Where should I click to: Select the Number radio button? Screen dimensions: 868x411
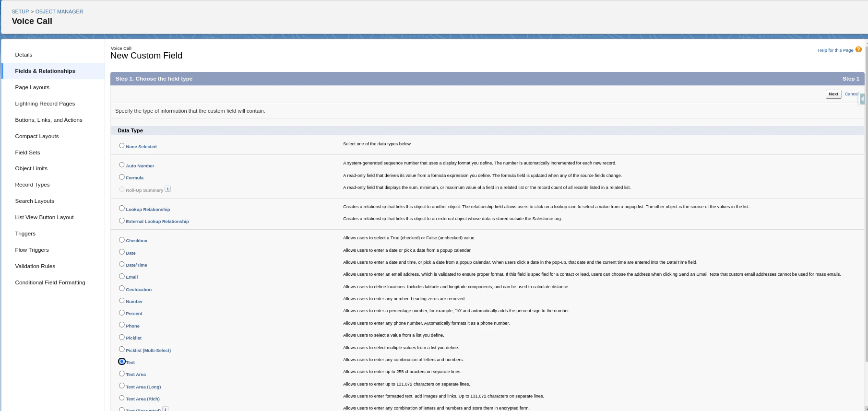pos(122,301)
